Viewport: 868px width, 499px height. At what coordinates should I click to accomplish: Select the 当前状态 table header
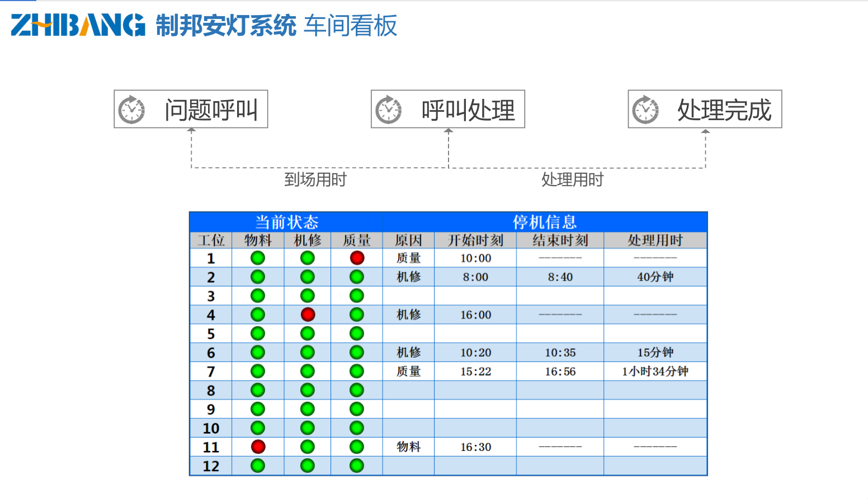(286, 222)
